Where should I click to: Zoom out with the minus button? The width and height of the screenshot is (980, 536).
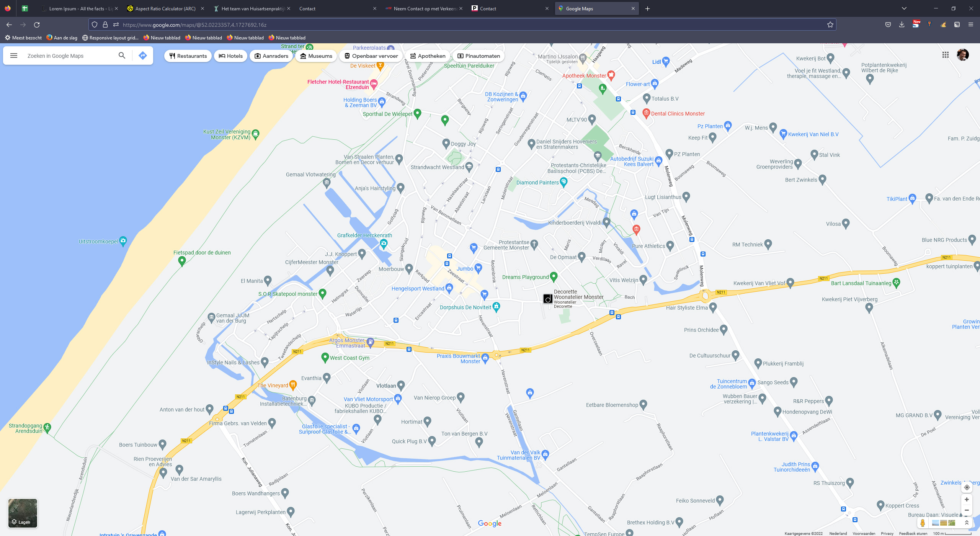[x=967, y=510]
